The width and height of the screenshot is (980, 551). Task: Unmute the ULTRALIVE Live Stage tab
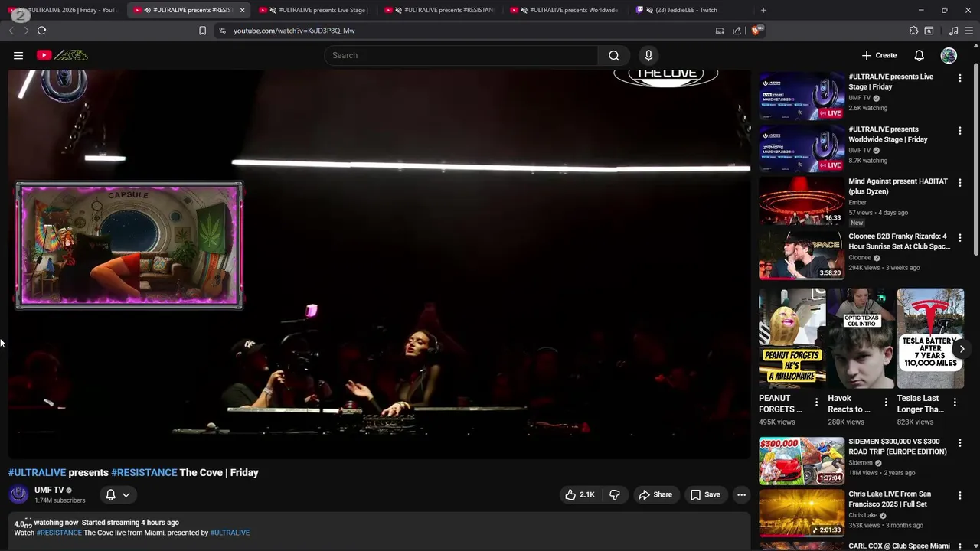click(x=273, y=10)
